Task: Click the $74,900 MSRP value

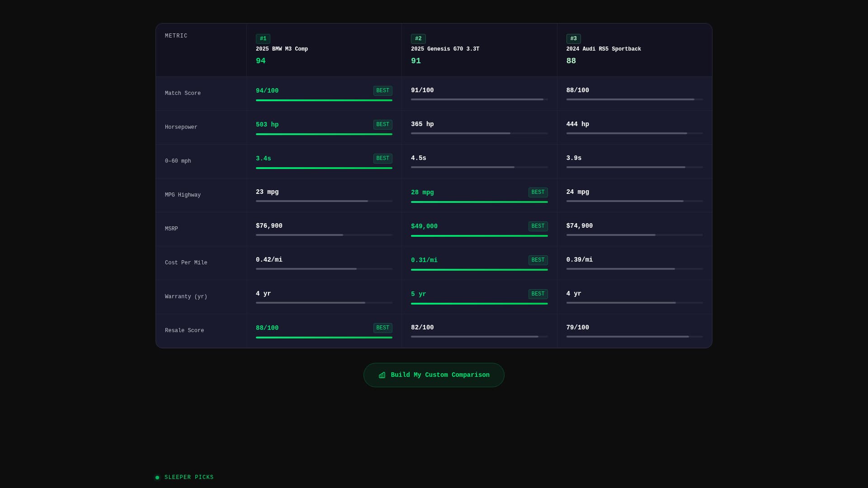Action: [579, 226]
